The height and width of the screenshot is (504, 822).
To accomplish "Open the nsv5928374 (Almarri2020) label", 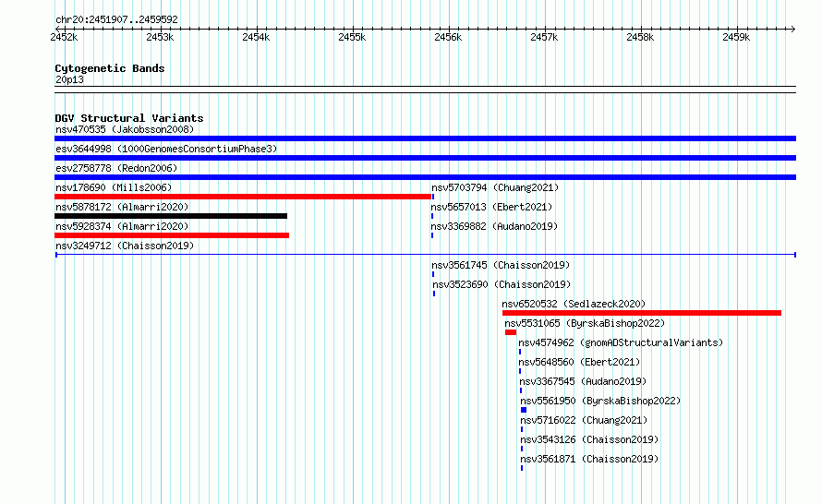I will 122,226.
